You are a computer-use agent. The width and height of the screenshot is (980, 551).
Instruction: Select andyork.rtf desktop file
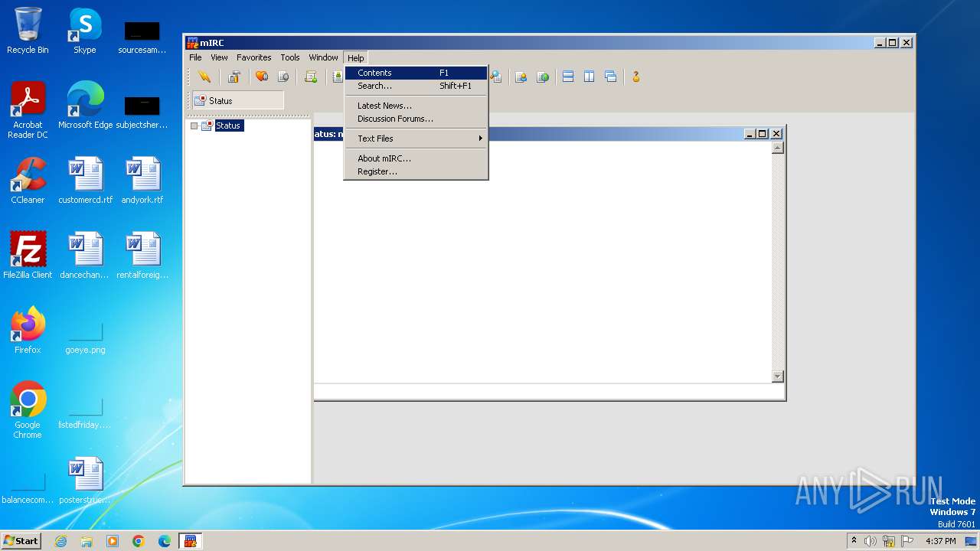142,181
